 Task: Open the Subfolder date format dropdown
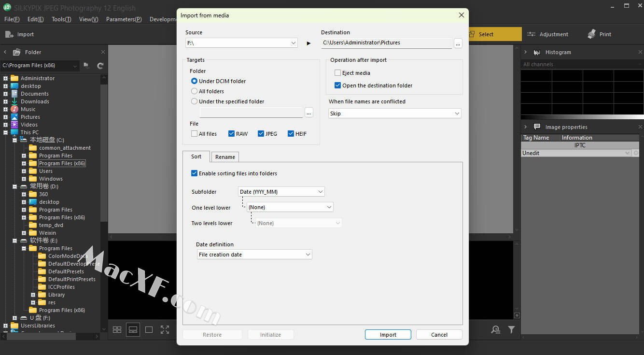281,192
